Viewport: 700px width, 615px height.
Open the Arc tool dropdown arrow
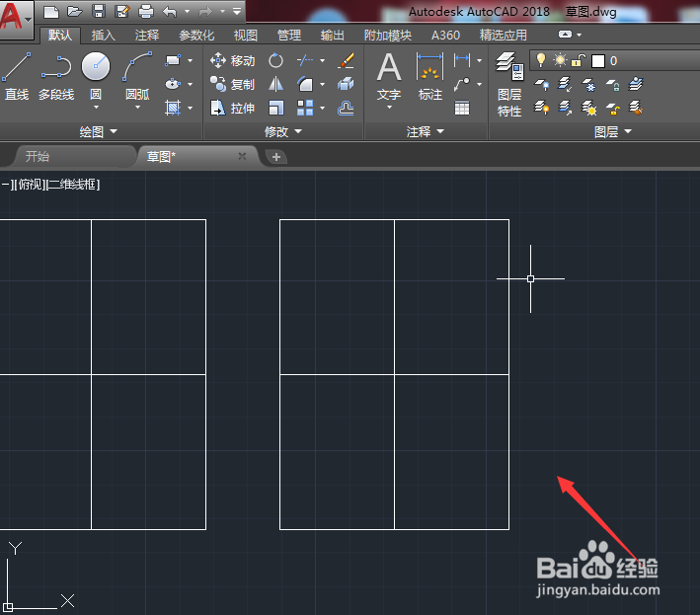click(x=137, y=108)
